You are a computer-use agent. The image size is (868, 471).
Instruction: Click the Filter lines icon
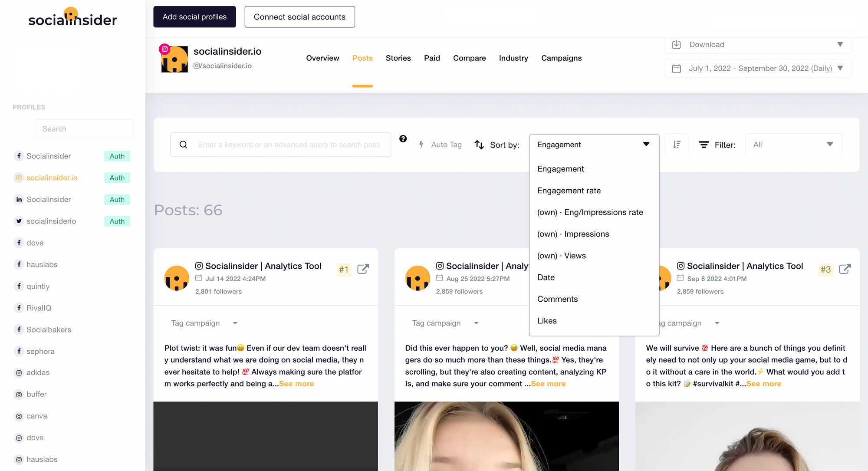click(704, 145)
